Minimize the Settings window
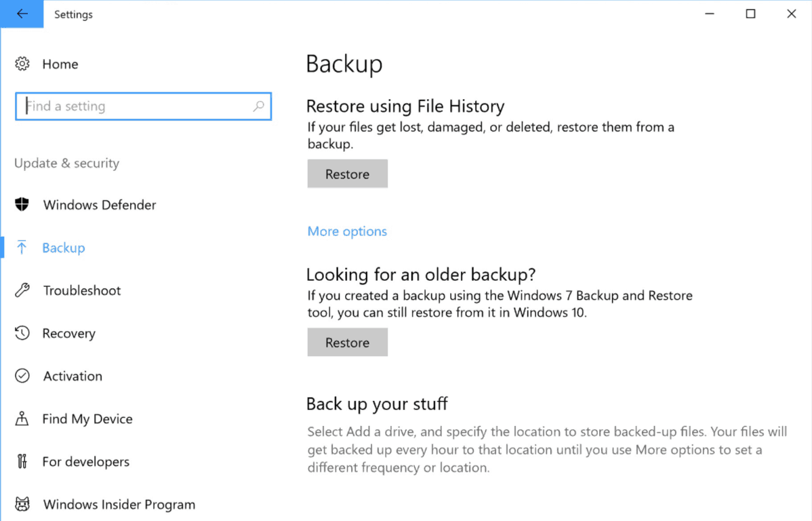812x521 pixels. point(710,14)
